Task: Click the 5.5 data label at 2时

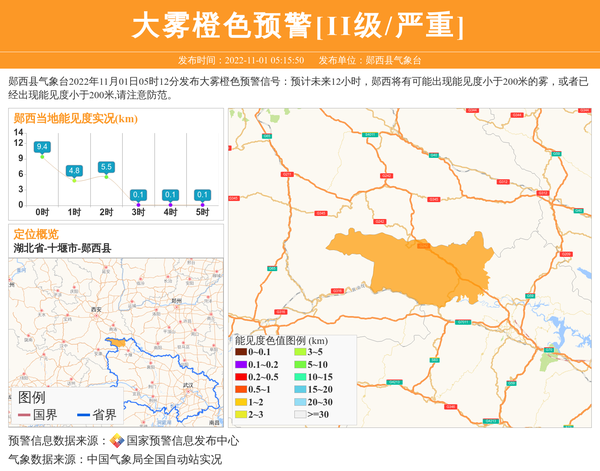Action: tap(106, 167)
